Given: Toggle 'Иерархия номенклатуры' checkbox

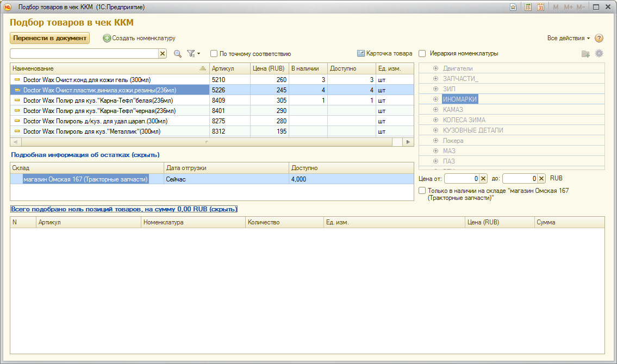Looking at the screenshot, I should pos(422,54).
